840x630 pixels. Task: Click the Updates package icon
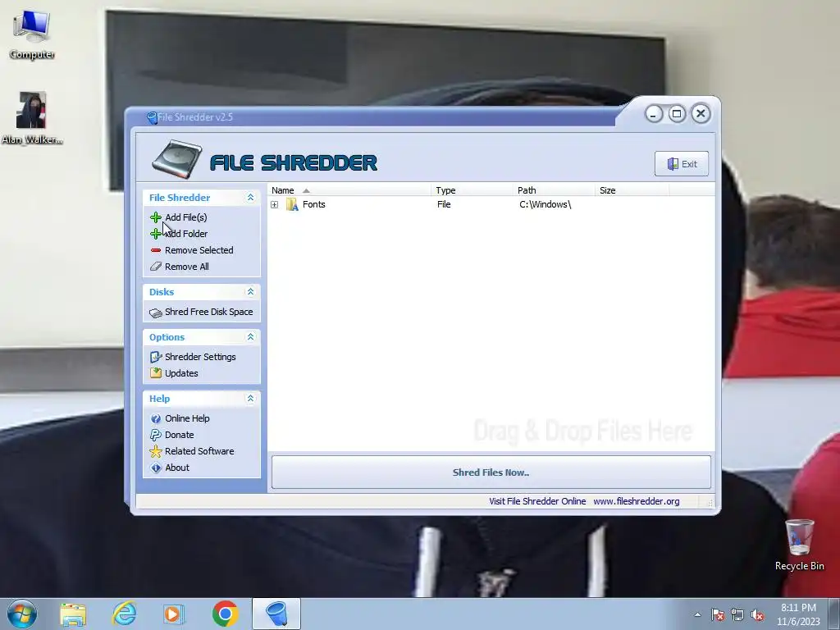click(x=155, y=373)
